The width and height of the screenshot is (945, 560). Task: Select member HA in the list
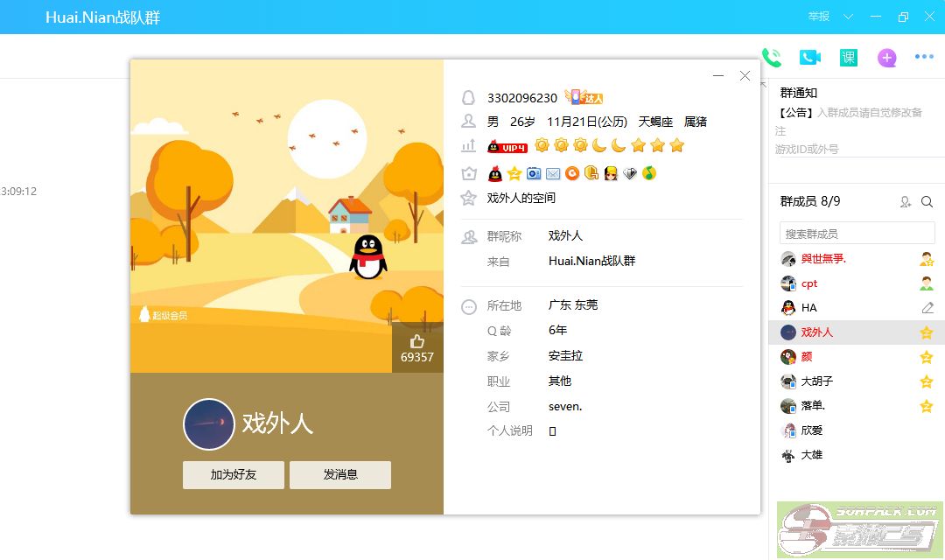[x=857, y=308]
